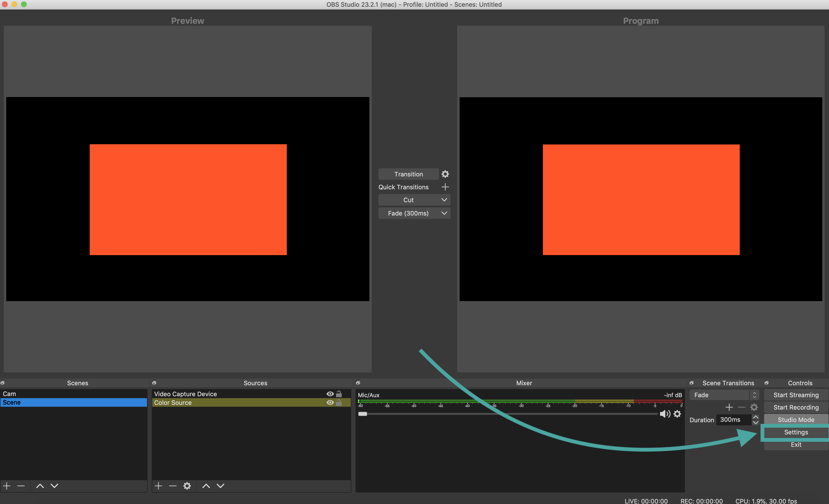Click the Mic/Aux volume slider handle
829x504 pixels.
coord(363,414)
